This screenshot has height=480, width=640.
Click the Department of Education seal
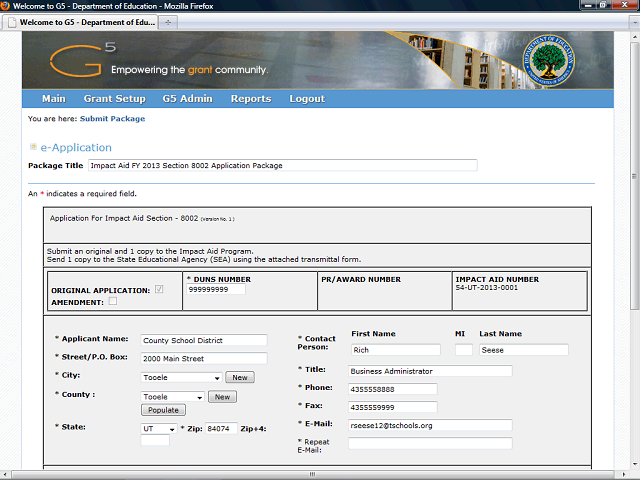click(x=548, y=60)
